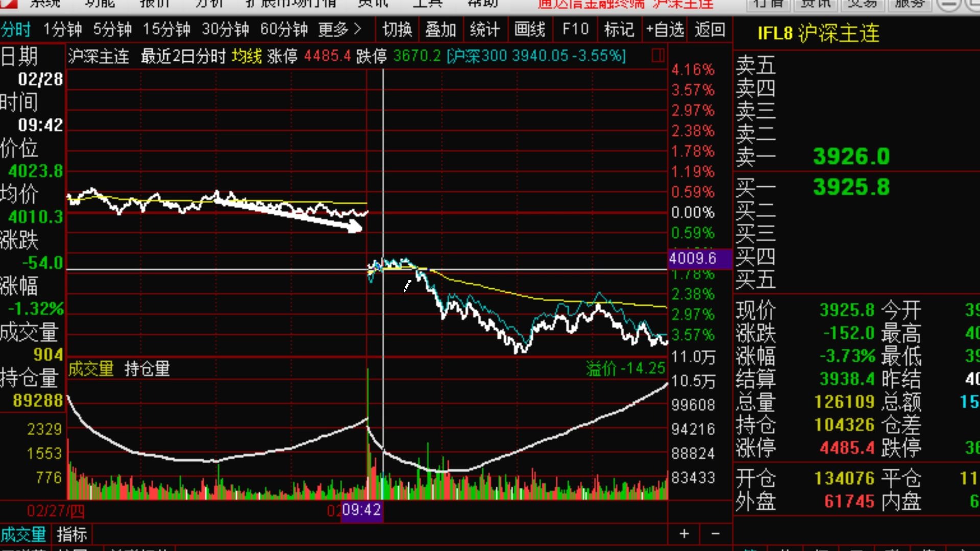
Task: Click the 0.00% baseline label on axis
Action: pyautogui.click(x=693, y=212)
